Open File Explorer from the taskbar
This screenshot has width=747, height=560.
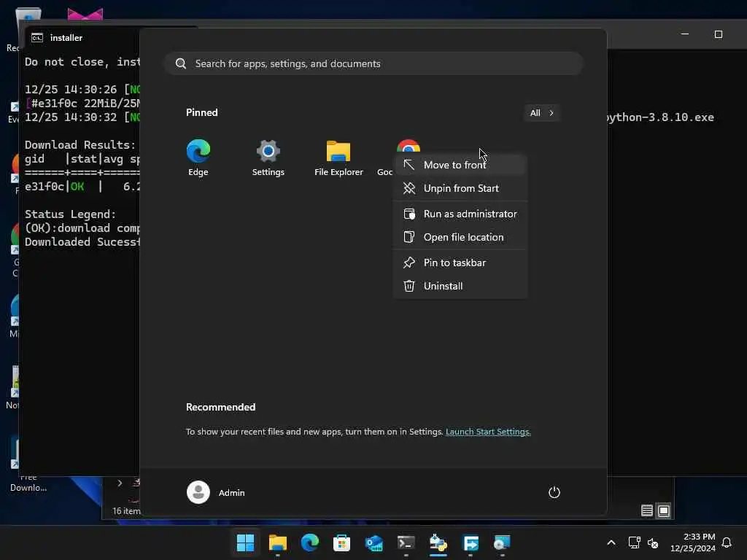278,542
